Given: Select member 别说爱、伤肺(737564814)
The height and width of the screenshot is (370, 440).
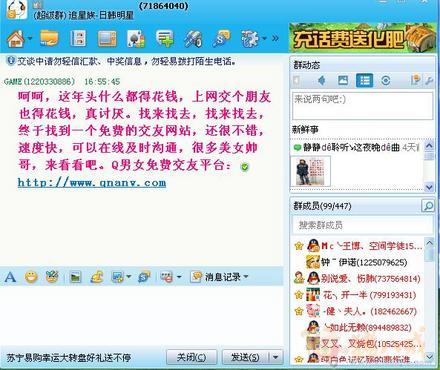Looking at the screenshot, I should click(358, 279).
